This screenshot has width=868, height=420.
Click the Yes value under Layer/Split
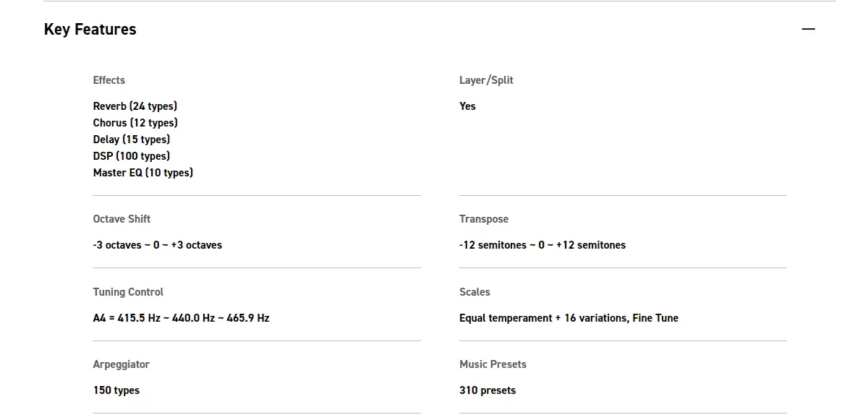point(467,106)
